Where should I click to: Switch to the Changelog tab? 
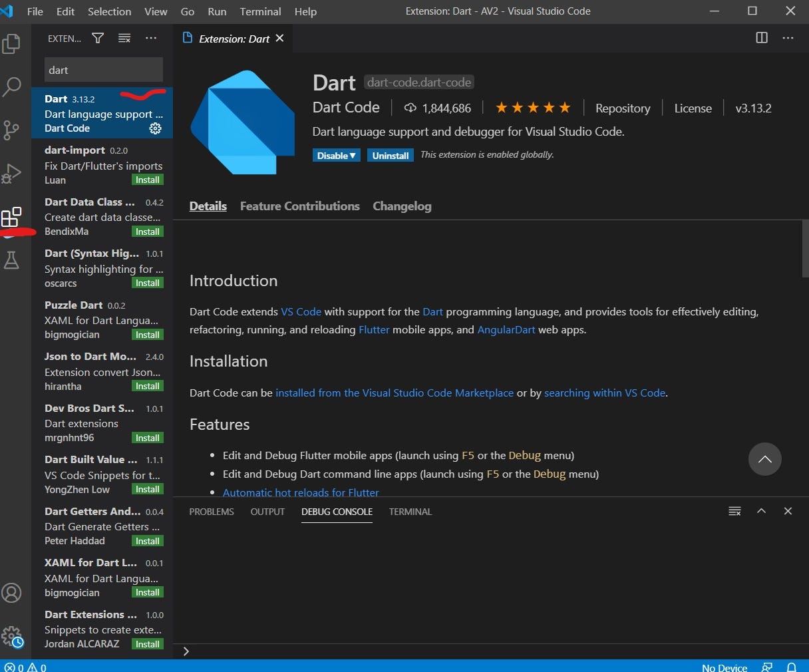[402, 206]
